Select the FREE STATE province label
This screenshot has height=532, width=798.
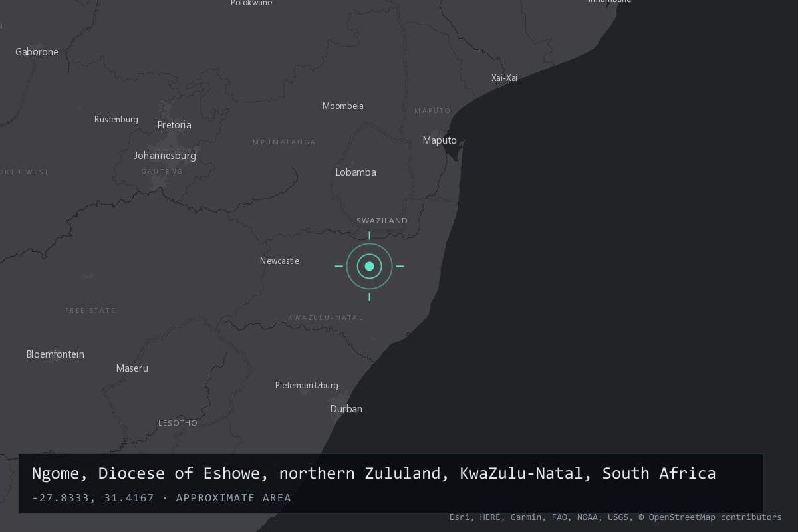point(90,311)
